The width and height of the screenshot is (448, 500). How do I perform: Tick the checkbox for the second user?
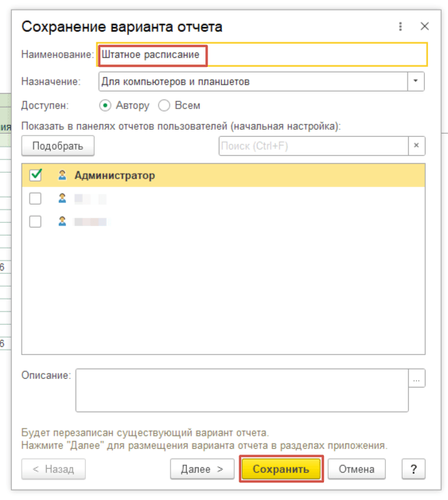(35, 198)
